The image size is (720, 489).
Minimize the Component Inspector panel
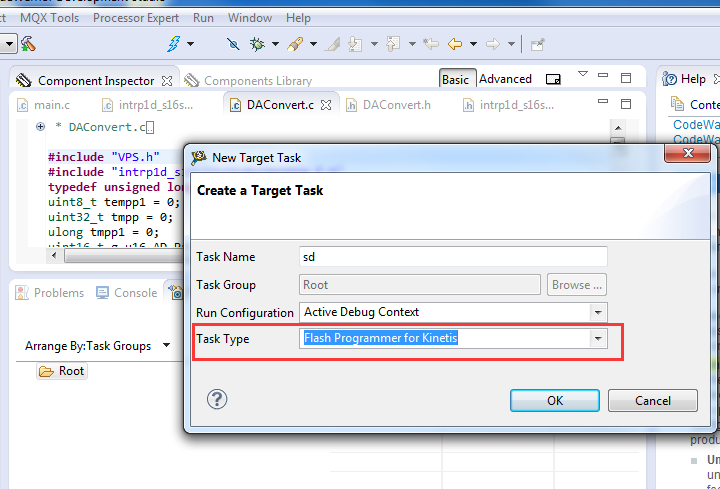click(603, 75)
